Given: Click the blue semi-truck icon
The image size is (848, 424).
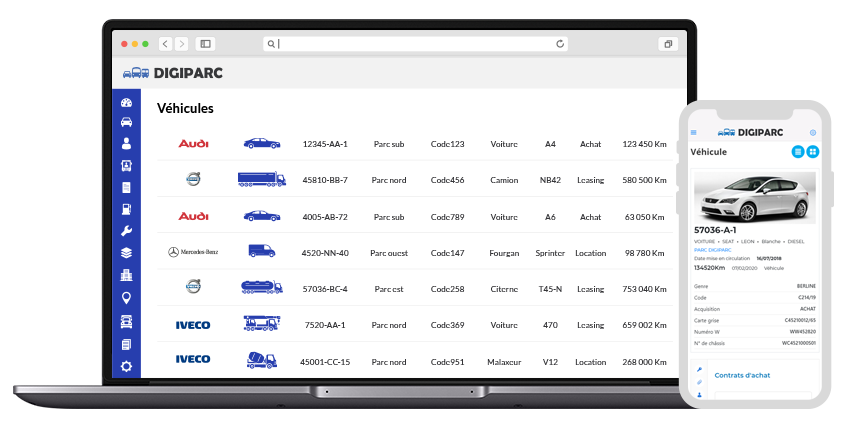Looking at the screenshot, I should 262,179.
